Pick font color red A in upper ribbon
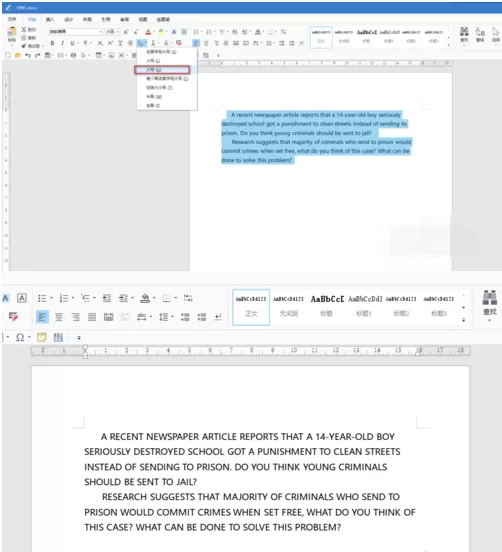 click(148, 32)
